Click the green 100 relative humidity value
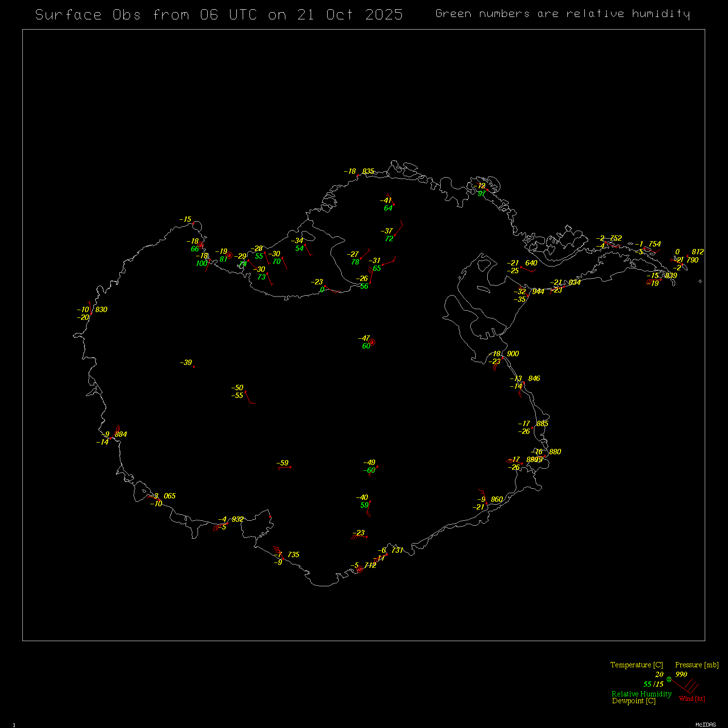 (201, 264)
